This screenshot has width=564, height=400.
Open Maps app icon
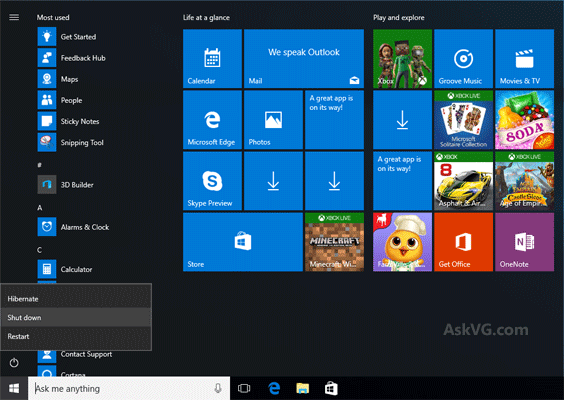point(47,79)
